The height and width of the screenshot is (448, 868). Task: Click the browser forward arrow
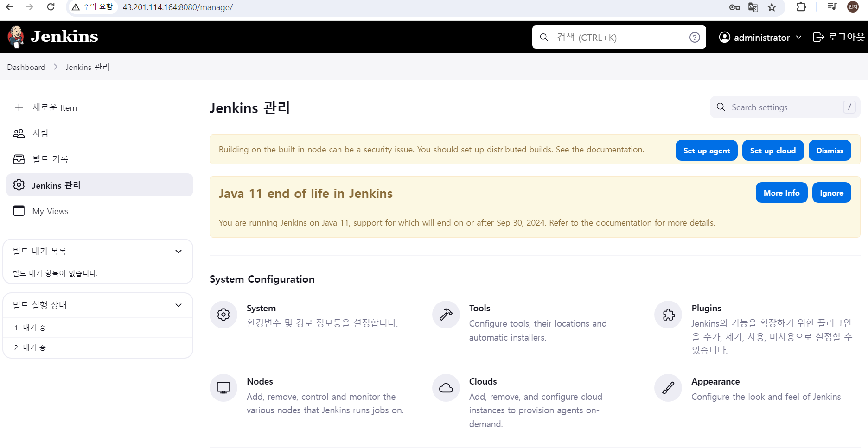pyautogui.click(x=30, y=7)
